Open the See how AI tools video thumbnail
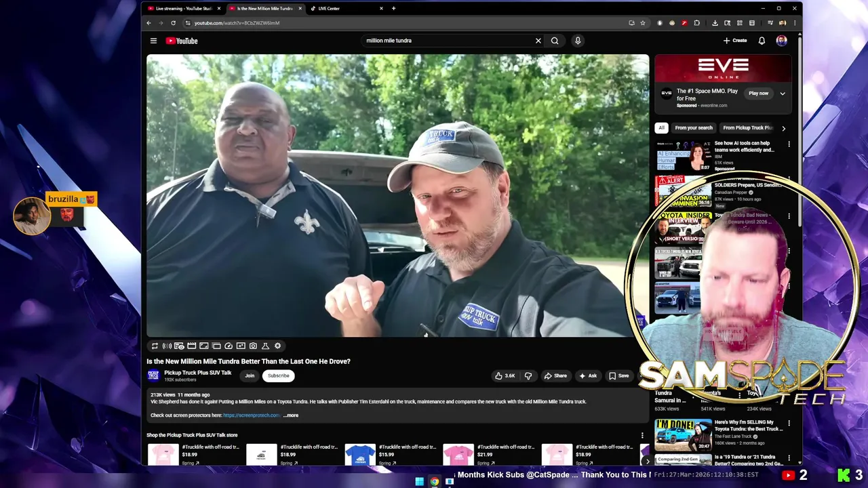Viewport: 868px width, 488px height. click(x=683, y=157)
